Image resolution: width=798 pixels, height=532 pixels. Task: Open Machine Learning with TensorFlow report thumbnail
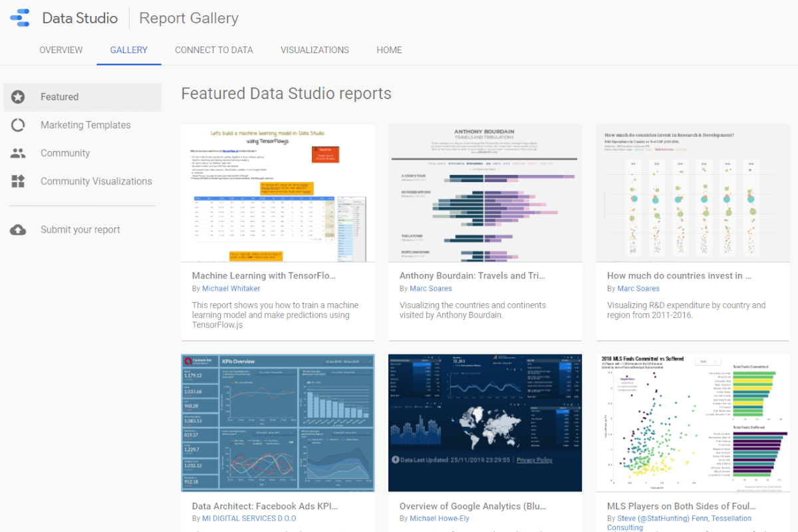click(x=278, y=194)
